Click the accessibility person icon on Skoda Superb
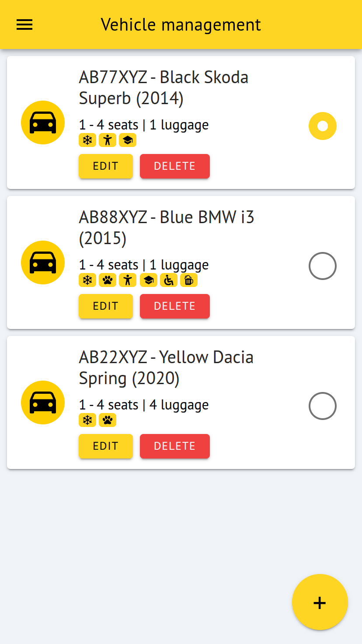Image resolution: width=362 pixels, height=644 pixels. [x=108, y=140]
